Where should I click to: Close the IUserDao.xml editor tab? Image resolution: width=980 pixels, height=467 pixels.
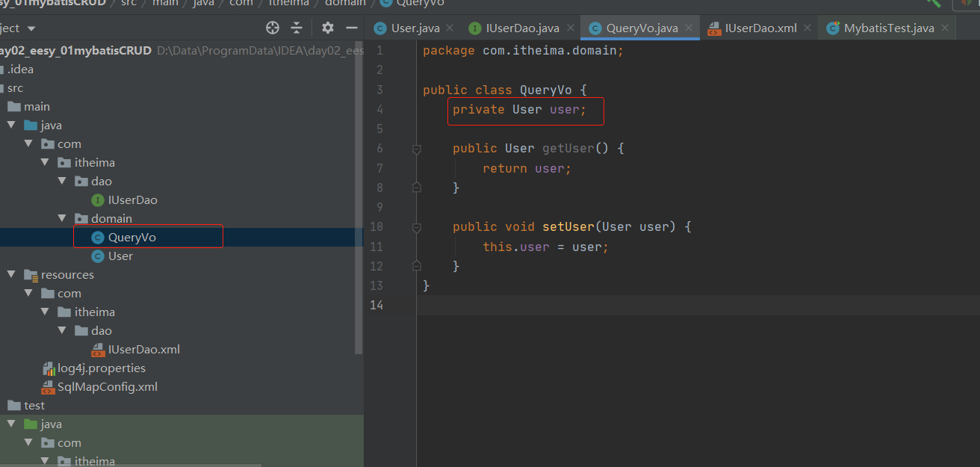807,28
